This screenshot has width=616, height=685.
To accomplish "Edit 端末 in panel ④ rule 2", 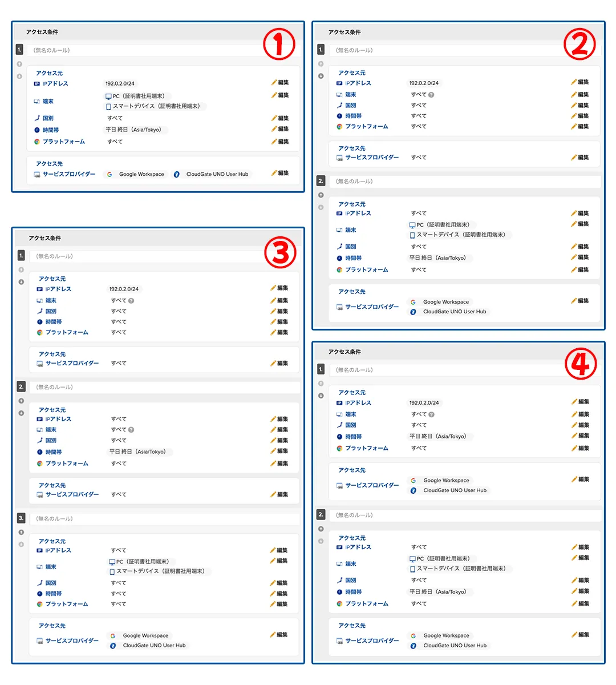I will click(581, 558).
